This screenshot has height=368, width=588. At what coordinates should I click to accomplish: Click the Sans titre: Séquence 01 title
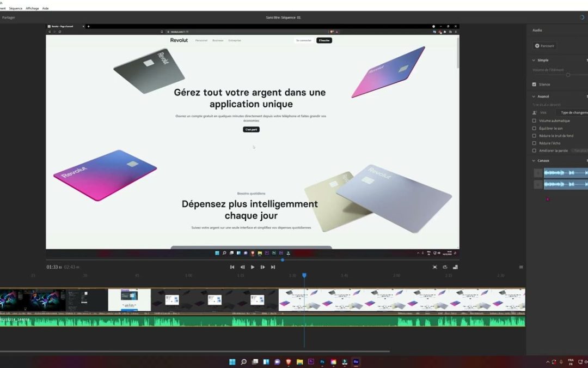point(283,17)
